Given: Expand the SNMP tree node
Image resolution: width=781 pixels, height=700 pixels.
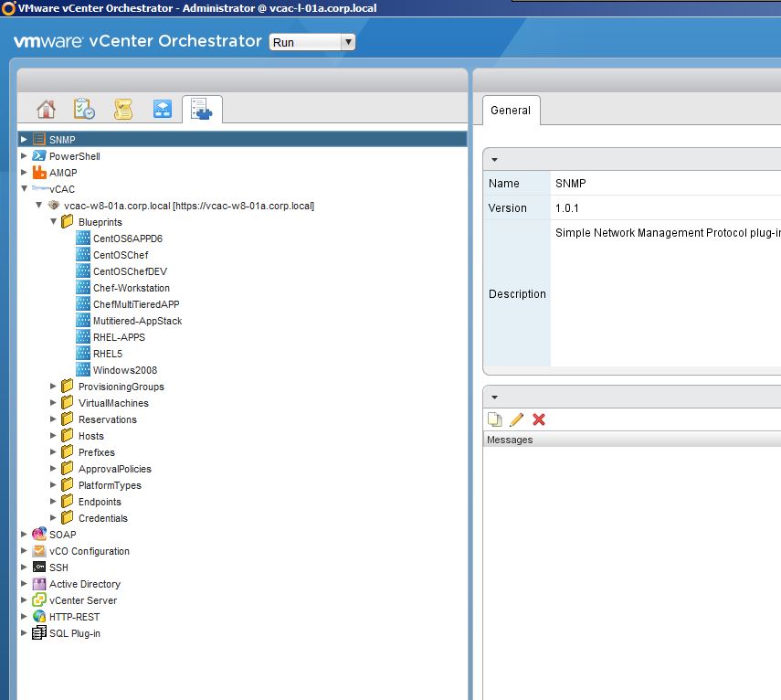Looking at the screenshot, I should pos(24,140).
